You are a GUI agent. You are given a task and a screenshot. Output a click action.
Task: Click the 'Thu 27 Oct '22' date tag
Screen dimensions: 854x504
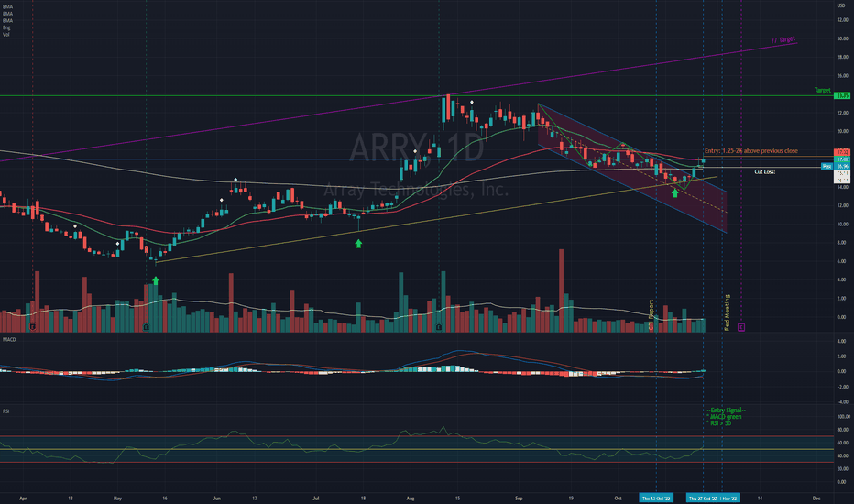(x=703, y=498)
